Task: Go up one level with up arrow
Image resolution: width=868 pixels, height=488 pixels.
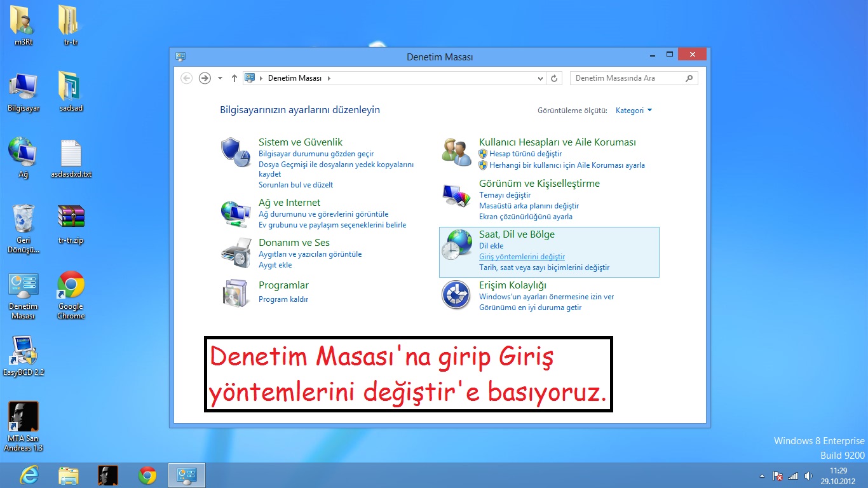Action: (234, 78)
